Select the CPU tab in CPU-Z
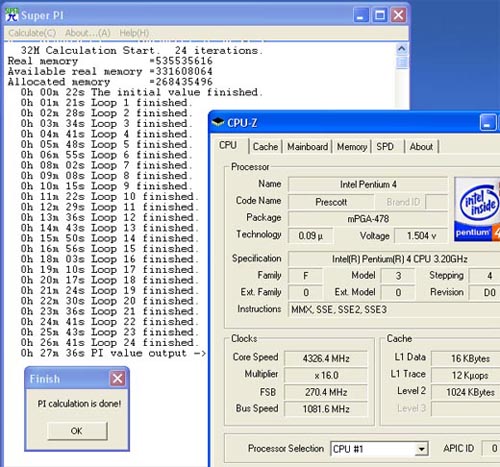The width and height of the screenshot is (500, 467). (x=228, y=145)
